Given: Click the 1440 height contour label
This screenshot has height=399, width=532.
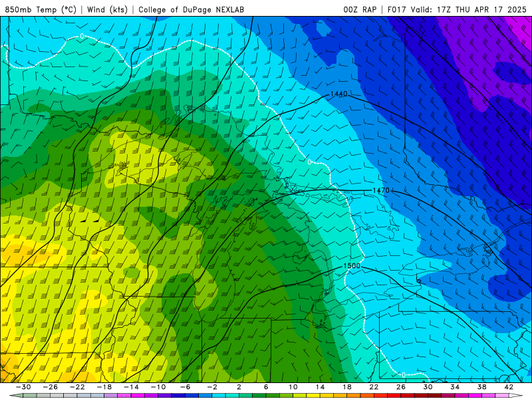Looking at the screenshot, I should pos(338,94).
